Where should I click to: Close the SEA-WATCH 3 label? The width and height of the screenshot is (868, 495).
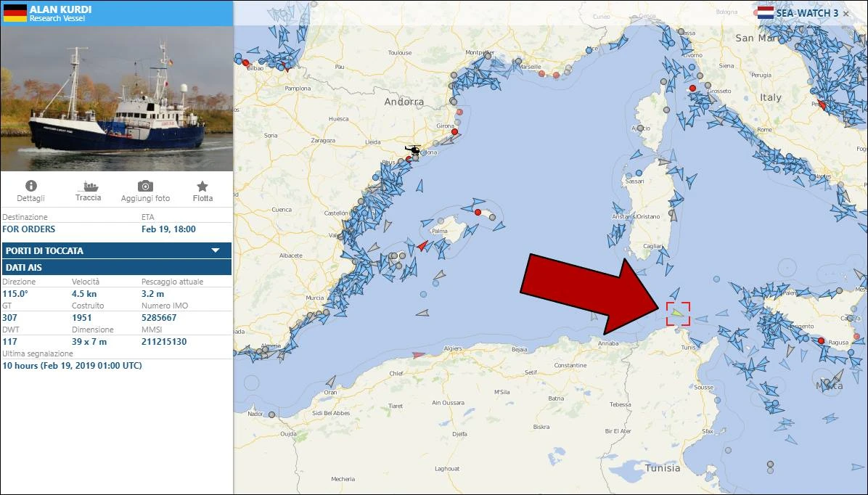[x=846, y=13]
